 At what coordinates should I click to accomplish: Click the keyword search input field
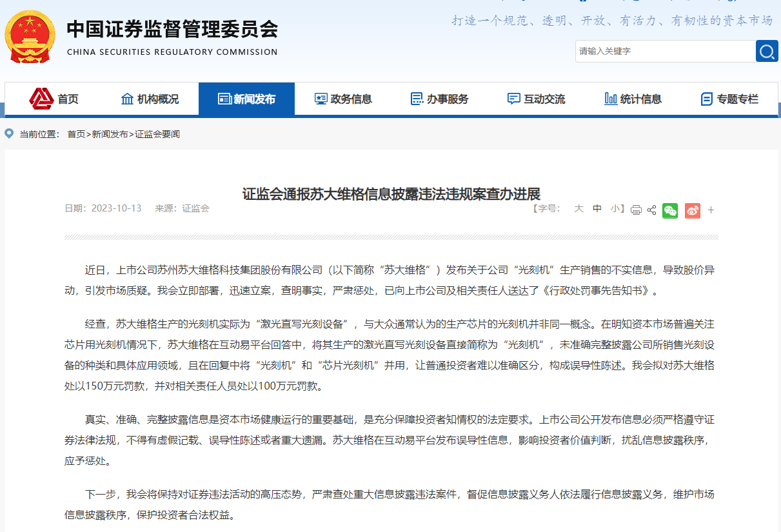click(665, 51)
